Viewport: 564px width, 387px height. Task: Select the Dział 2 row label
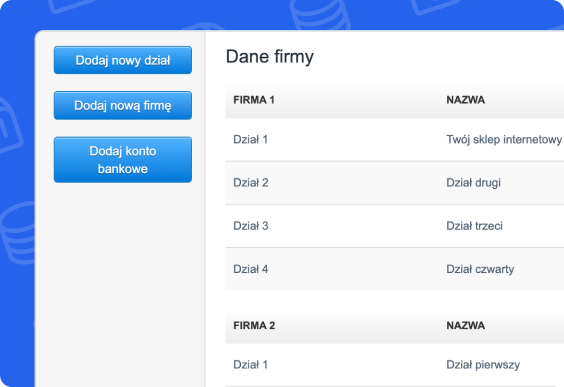[x=251, y=183]
